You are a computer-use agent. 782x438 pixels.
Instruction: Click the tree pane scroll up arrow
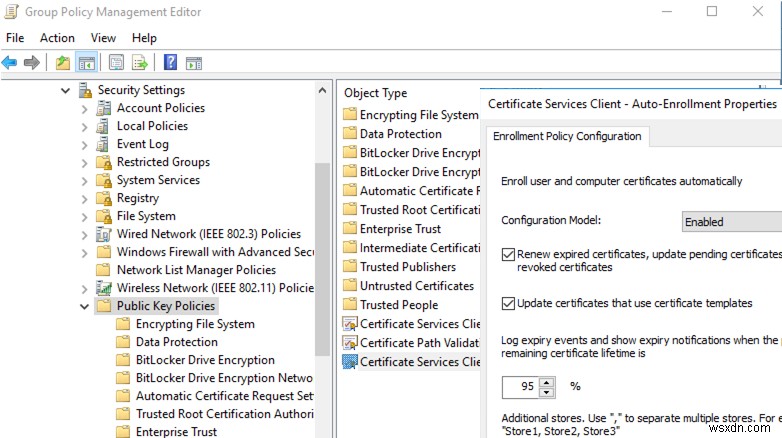tap(322, 90)
